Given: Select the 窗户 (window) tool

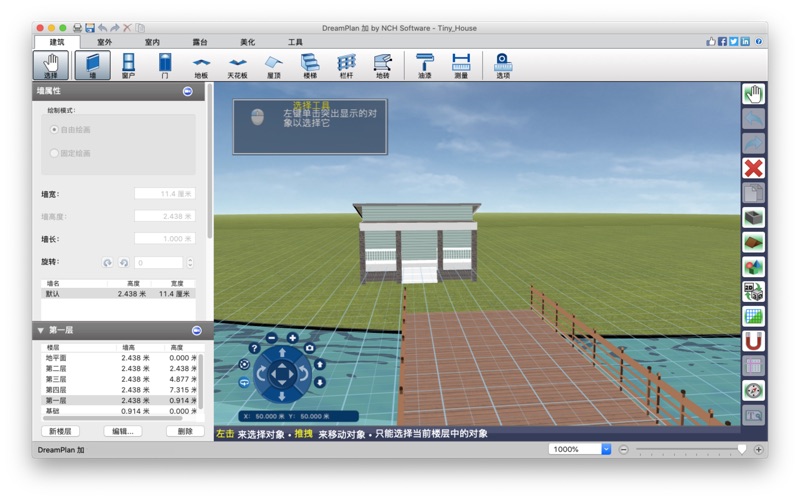Looking at the screenshot, I should [128, 65].
